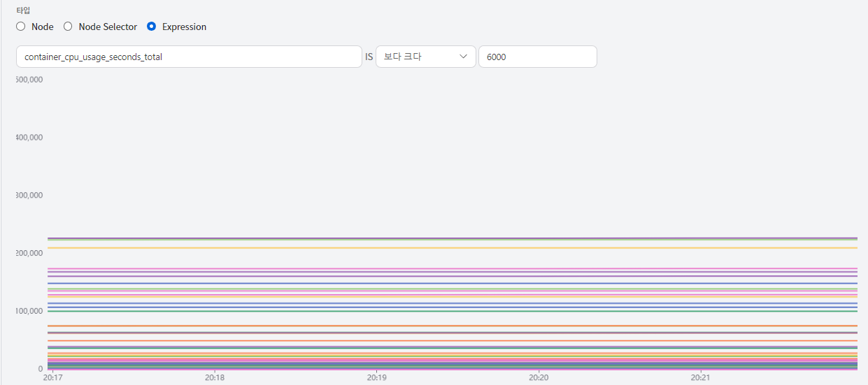Click the IS label text
868x385 pixels.
[x=369, y=57]
